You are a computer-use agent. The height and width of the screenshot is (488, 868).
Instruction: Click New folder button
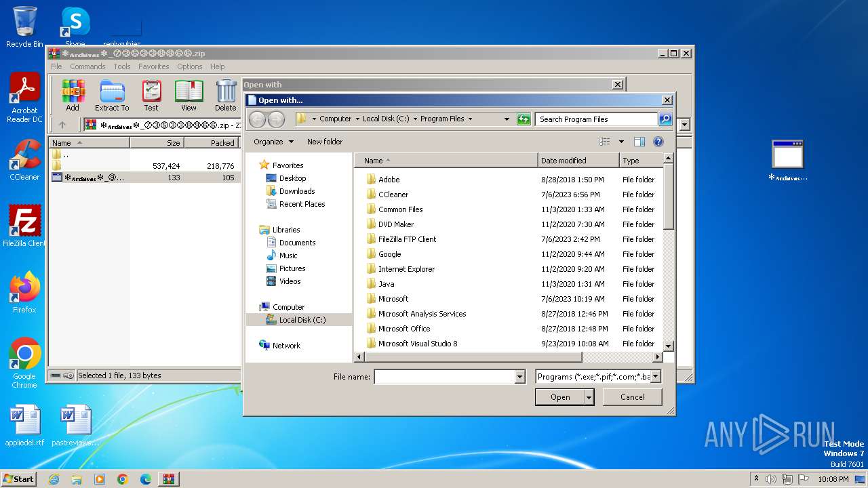pos(325,142)
